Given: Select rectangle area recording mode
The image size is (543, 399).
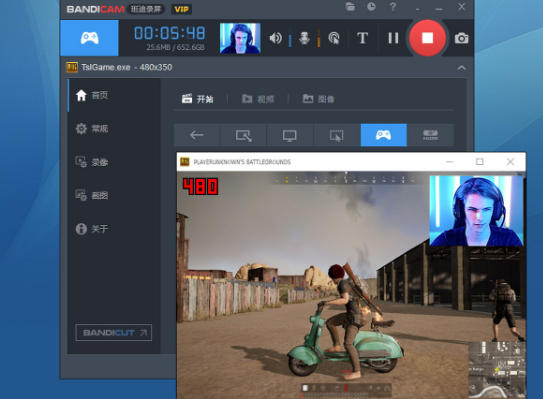Looking at the screenshot, I should point(243,135).
